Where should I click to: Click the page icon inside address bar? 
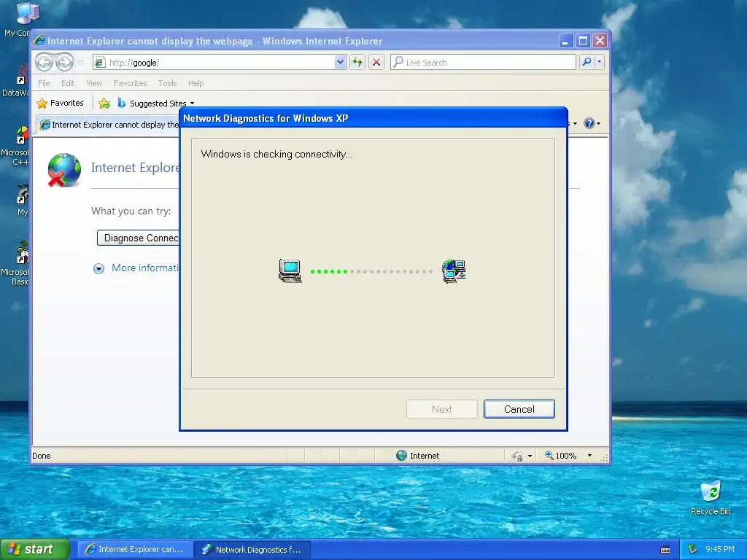point(100,63)
